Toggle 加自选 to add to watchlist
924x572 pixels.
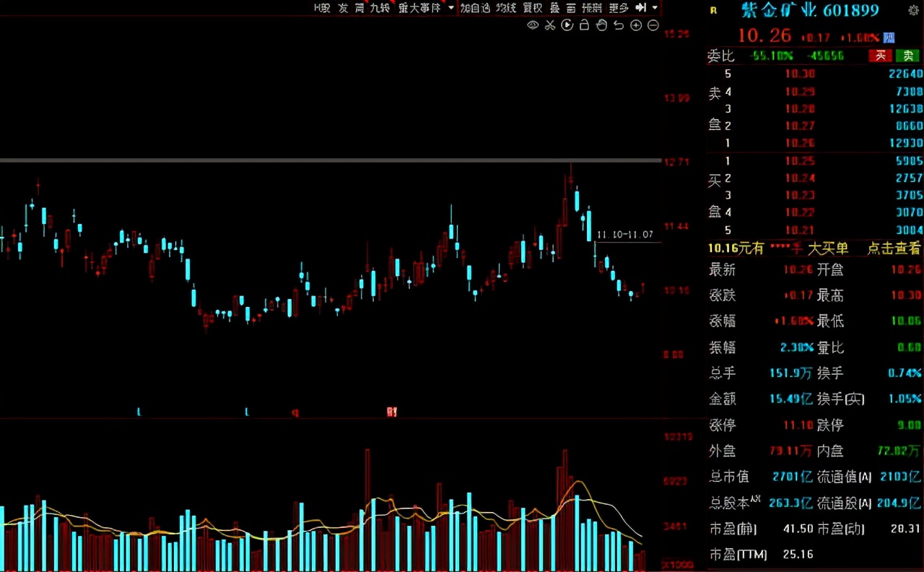[x=474, y=8]
